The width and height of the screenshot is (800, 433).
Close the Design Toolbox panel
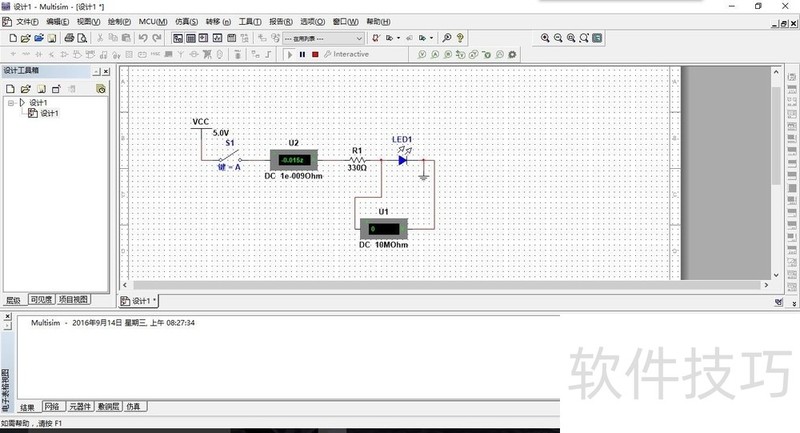106,71
